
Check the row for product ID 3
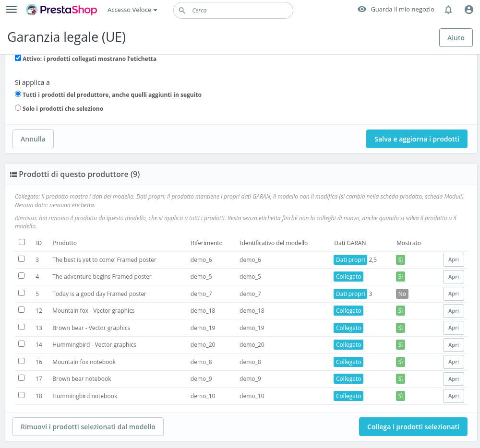22,259
